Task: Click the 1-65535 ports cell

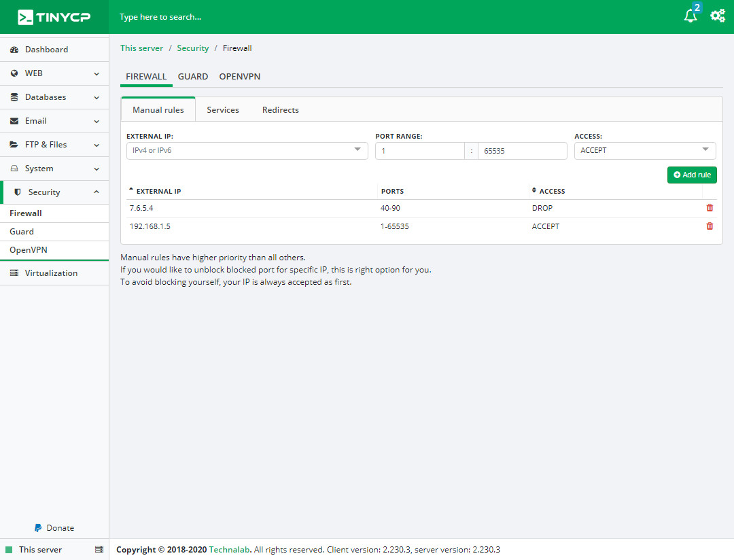Action: pos(395,226)
